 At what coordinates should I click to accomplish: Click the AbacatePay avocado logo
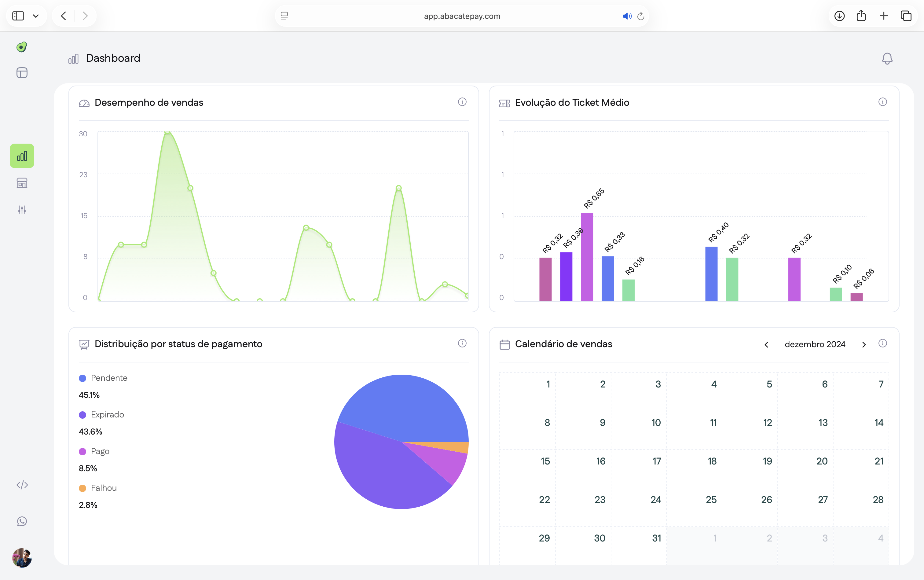pyautogui.click(x=22, y=47)
